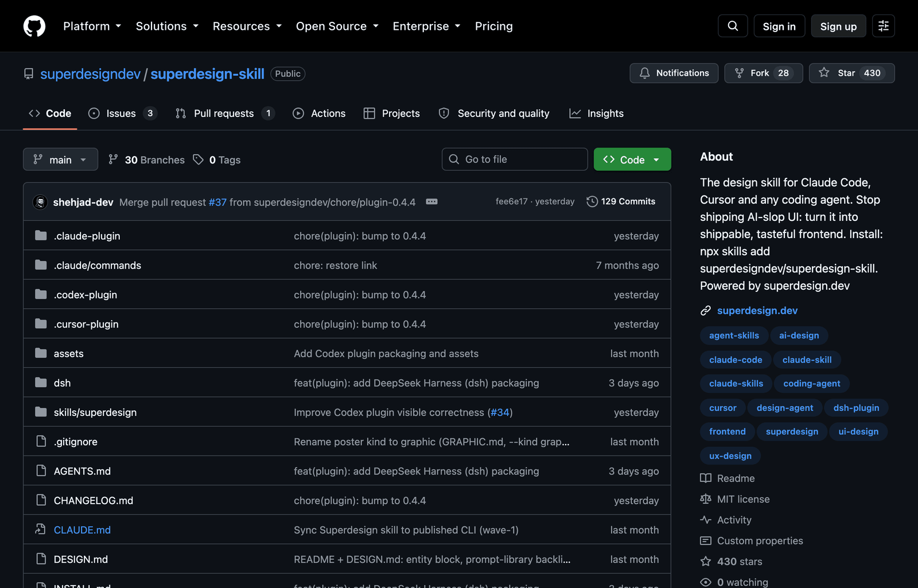Click the eye icon beside 0 watching

pyautogui.click(x=706, y=582)
